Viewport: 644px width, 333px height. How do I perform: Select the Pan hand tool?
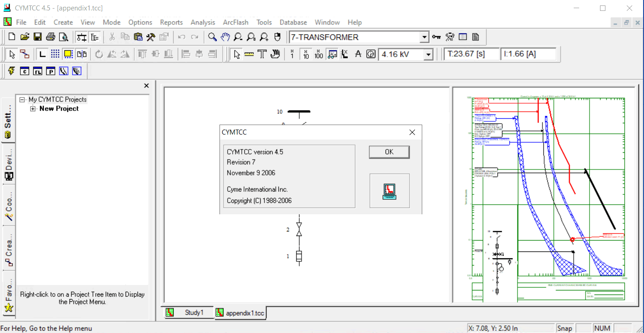point(225,37)
